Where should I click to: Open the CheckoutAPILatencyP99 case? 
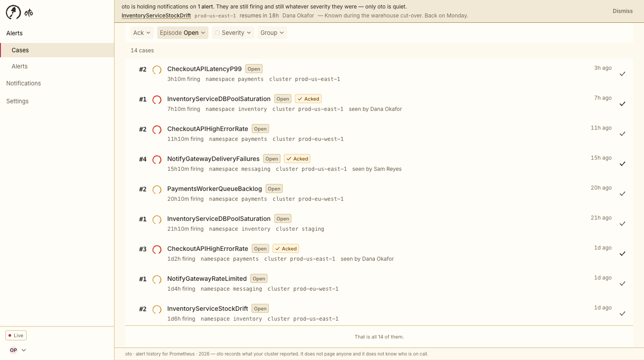(x=204, y=69)
